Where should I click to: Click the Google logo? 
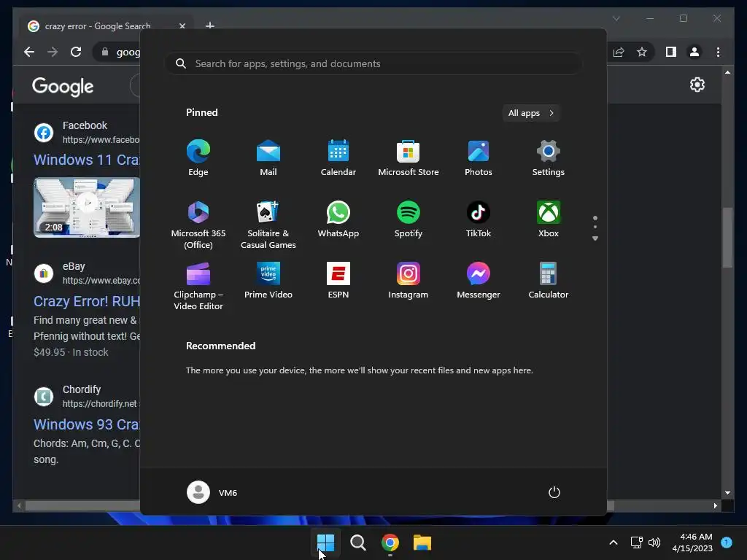coord(63,87)
